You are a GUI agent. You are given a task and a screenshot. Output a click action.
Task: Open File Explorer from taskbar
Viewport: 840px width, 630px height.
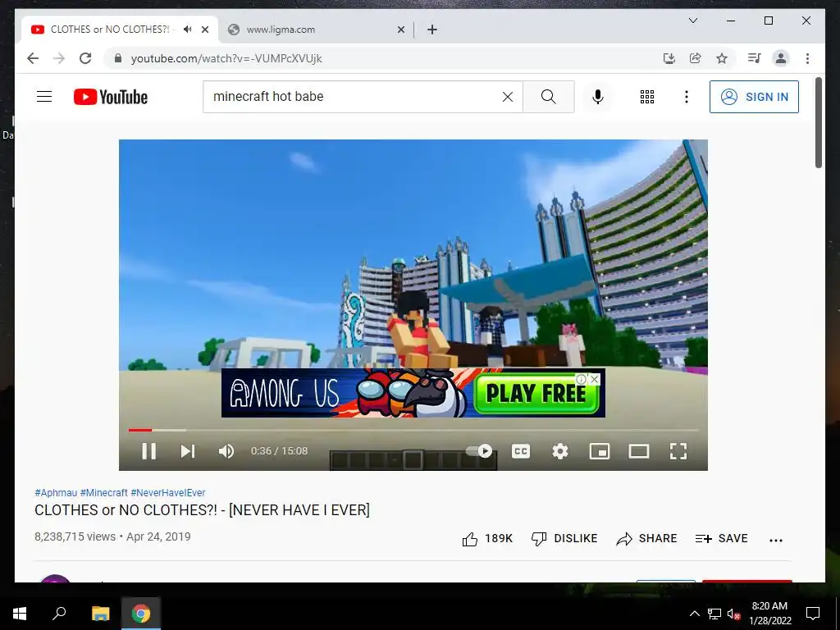click(x=100, y=614)
